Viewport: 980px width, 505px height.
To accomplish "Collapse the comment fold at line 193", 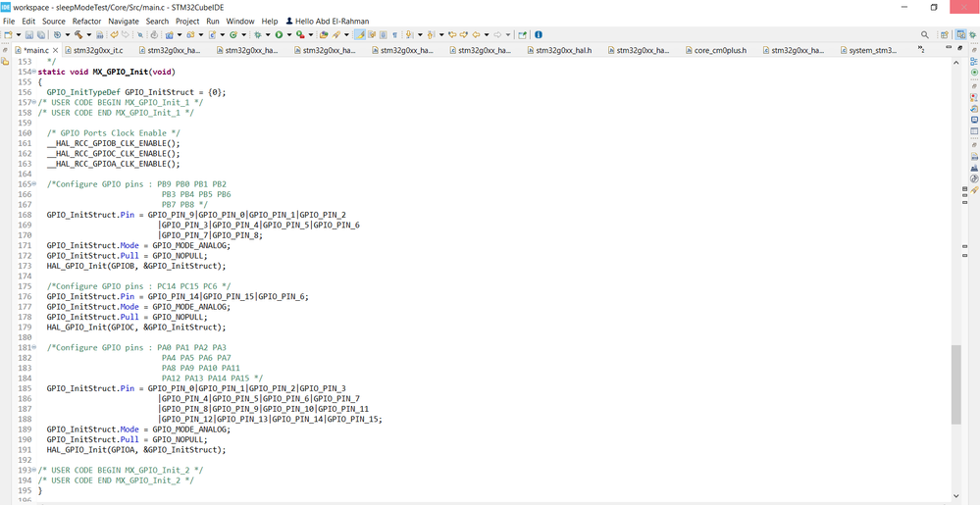I will point(33,470).
